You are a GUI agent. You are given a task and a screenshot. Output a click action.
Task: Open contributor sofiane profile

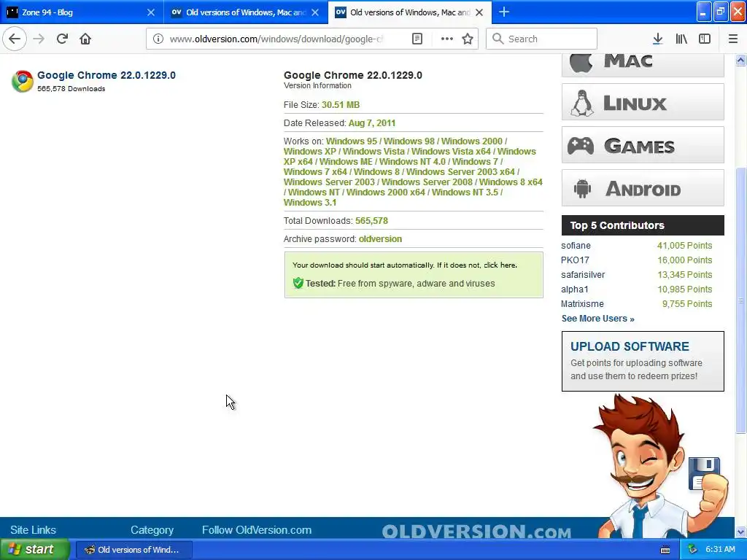pyautogui.click(x=576, y=246)
